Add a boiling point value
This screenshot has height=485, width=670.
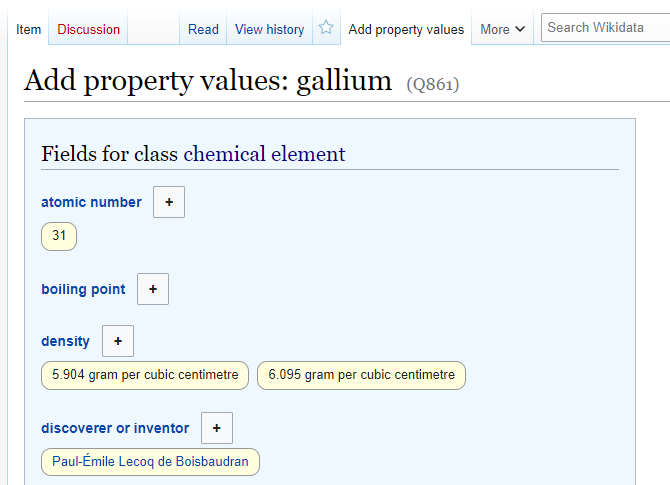point(153,289)
